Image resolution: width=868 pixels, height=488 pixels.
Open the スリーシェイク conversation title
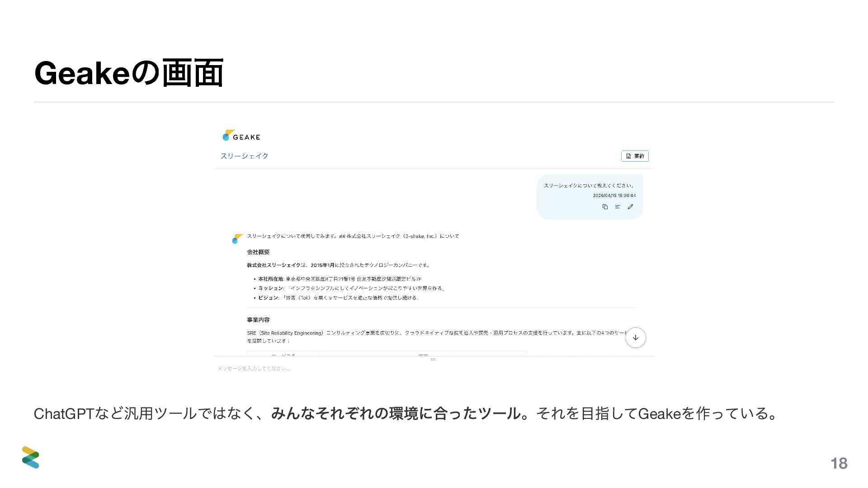(x=244, y=156)
